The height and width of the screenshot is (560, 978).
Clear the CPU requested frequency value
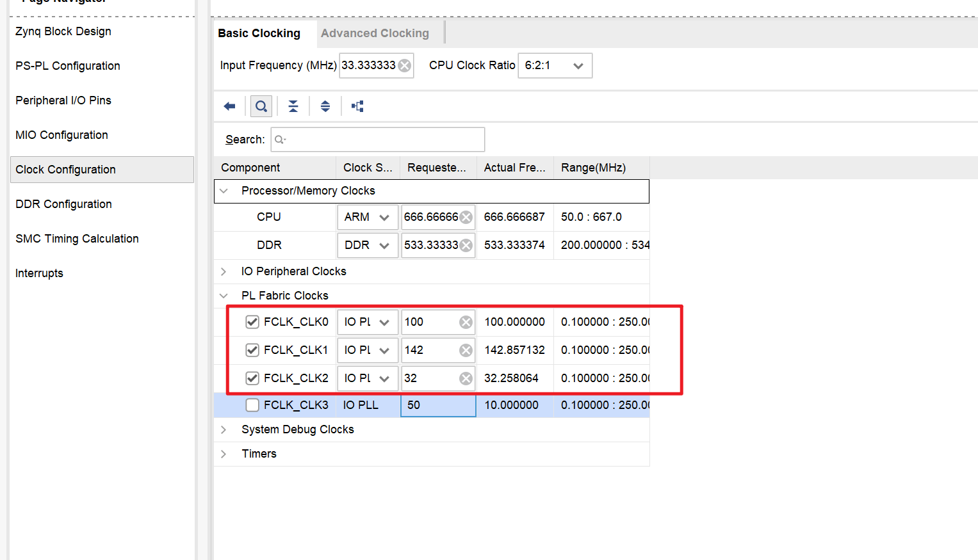point(466,217)
